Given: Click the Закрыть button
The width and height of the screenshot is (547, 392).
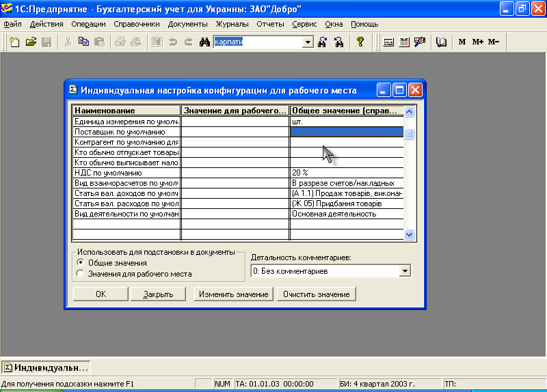Looking at the screenshot, I should point(158,294).
